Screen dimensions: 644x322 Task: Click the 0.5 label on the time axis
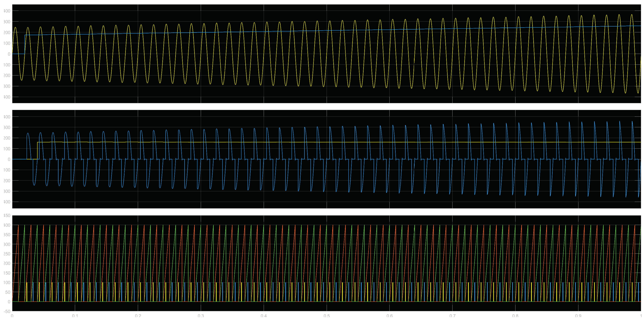click(x=326, y=316)
